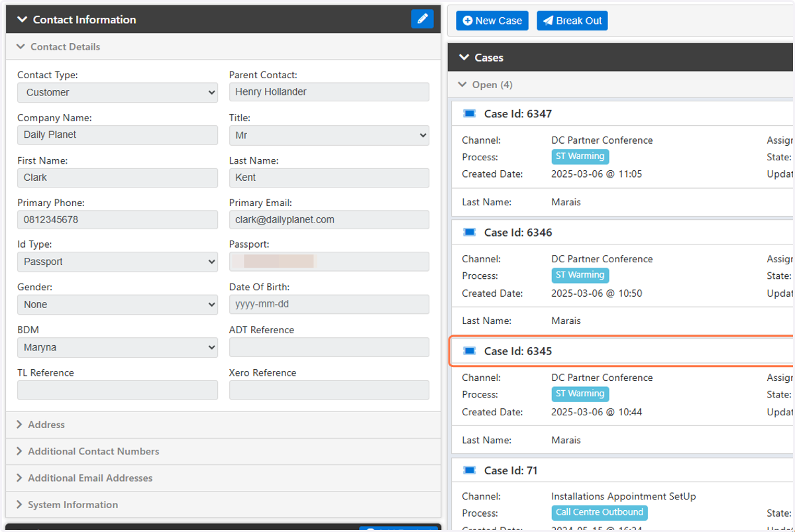Screen dimensions: 795x532
Task: Click the created date 2025-03-06 @ 10:50
Action: coord(596,293)
